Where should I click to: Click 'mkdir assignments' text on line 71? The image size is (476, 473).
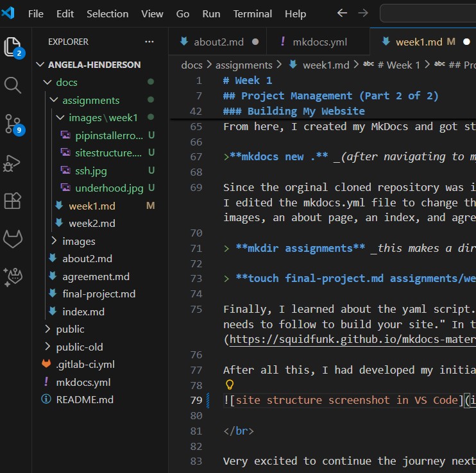click(x=300, y=248)
